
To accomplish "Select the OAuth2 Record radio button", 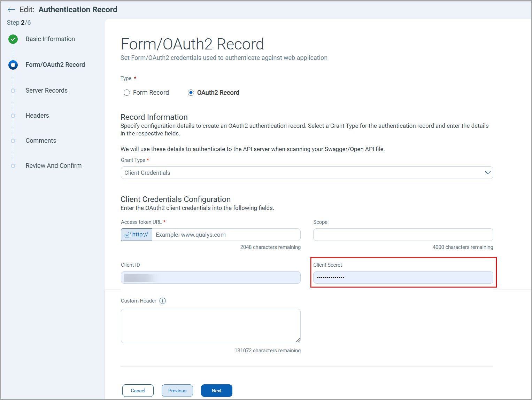I will (x=191, y=93).
